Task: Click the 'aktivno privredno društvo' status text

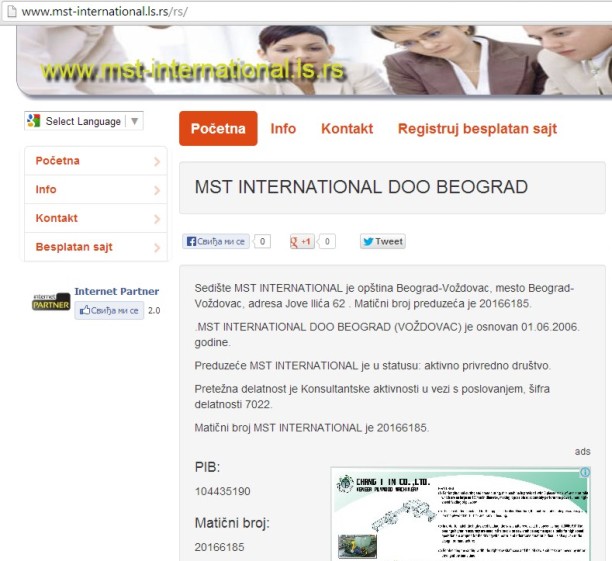Action: click(x=487, y=366)
